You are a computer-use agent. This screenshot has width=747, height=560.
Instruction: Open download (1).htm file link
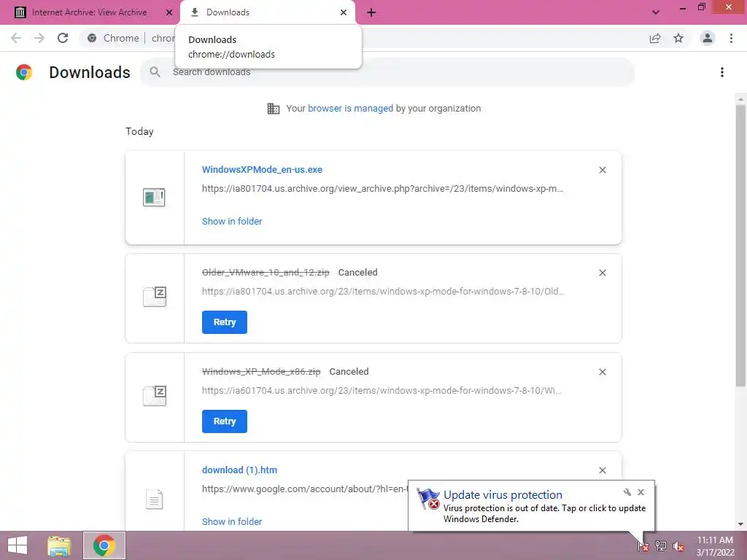click(x=239, y=470)
